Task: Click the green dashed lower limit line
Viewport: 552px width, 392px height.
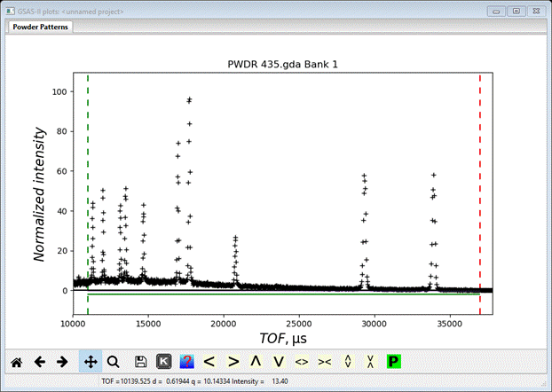Action: [88, 177]
